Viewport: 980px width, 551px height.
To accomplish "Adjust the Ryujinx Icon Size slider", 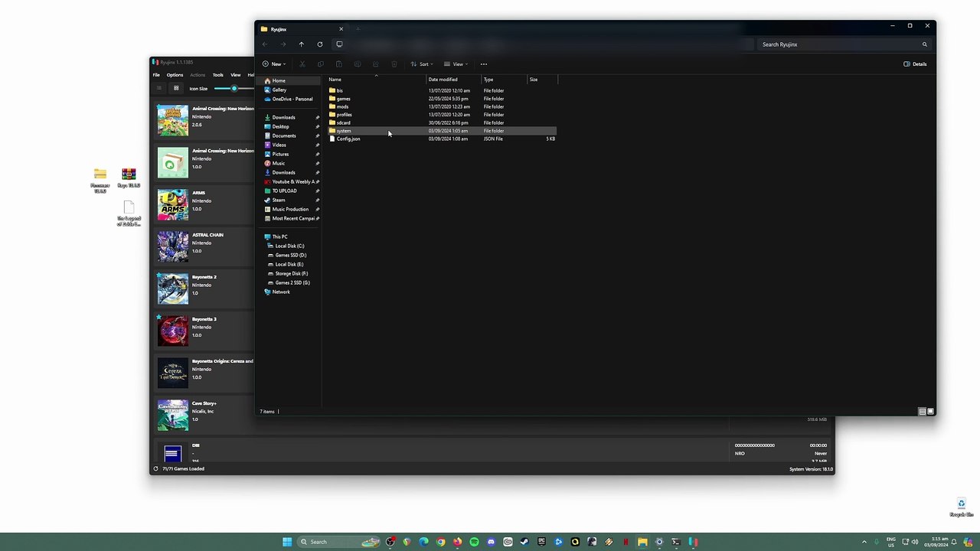I will click(x=234, y=89).
